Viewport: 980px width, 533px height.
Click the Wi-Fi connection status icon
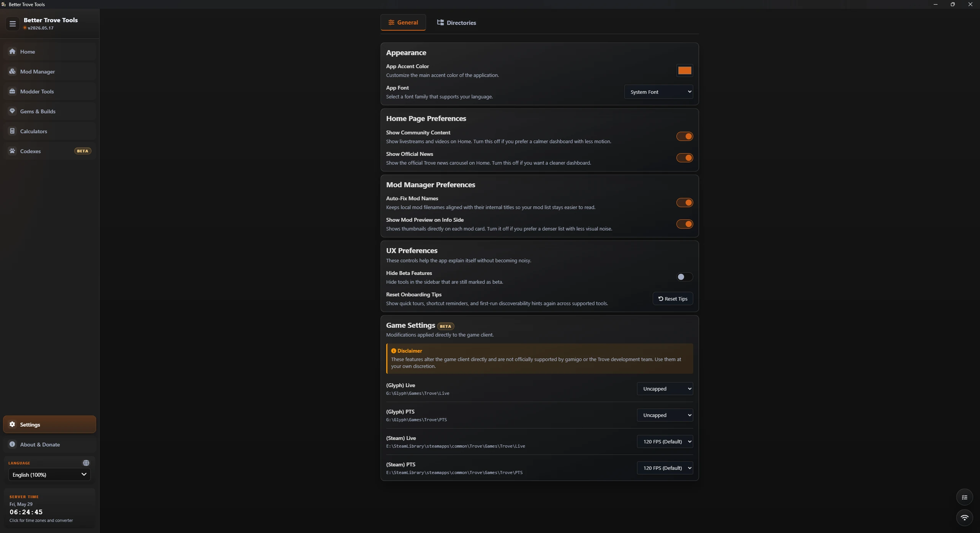(x=964, y=518)
